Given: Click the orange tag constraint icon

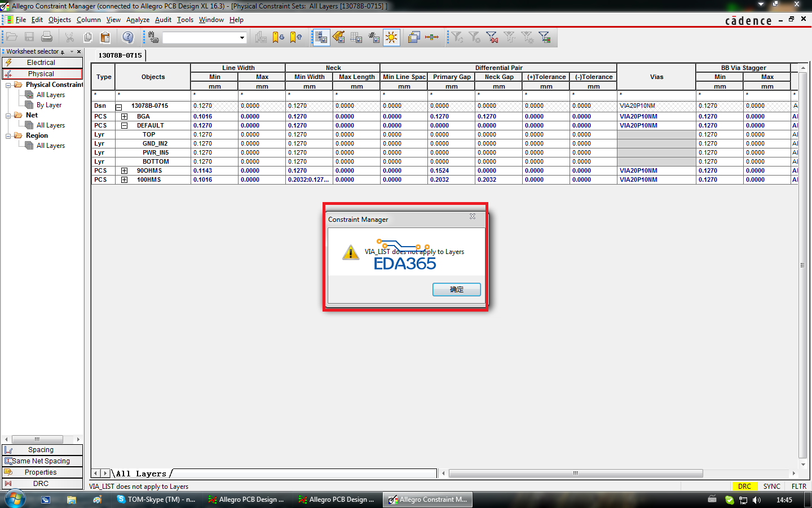Looking at the screenshot, I should tap(339, 37).
